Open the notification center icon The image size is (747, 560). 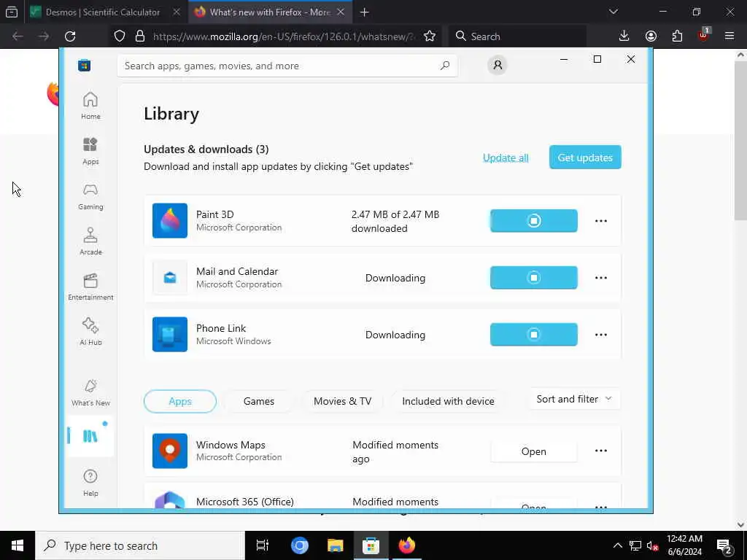724,546
